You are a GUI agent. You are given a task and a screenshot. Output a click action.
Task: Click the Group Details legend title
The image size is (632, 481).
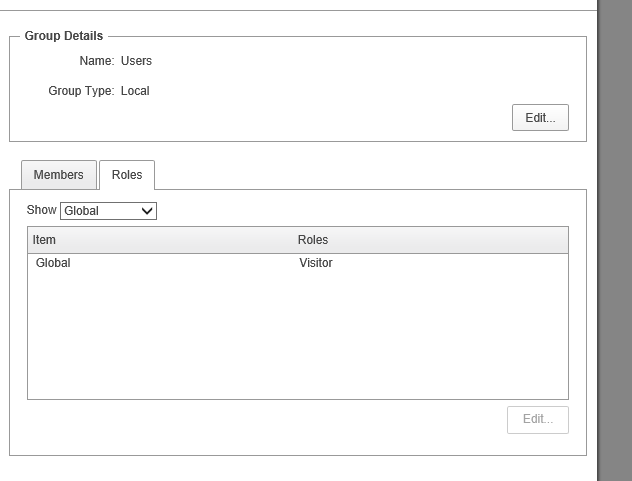(x=64, y=36)
